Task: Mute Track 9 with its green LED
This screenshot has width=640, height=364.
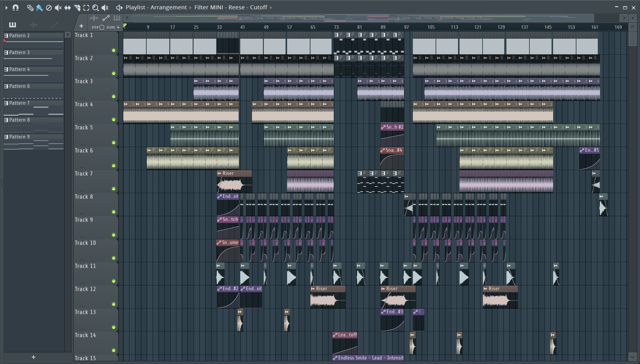Action: click(x=114, y=235)
